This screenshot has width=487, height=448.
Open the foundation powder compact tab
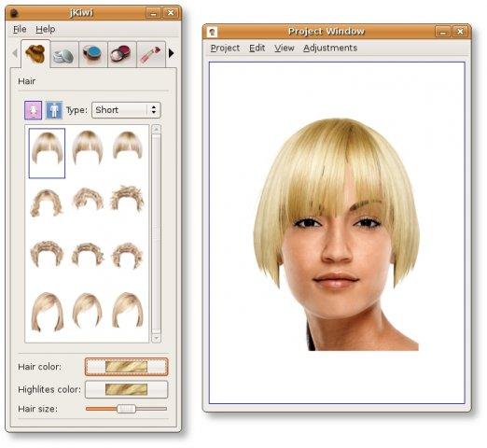tap(63, 54)
